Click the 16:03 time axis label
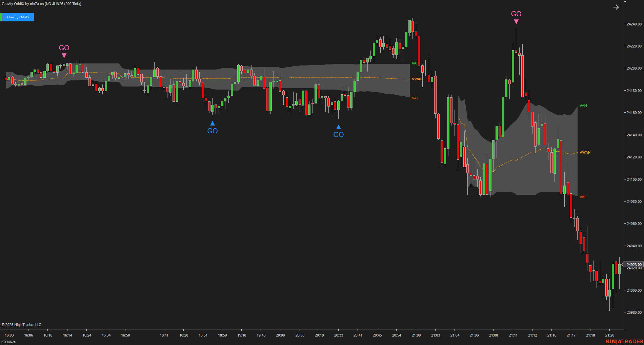Viewport: 644px width, 345px height. (x=9, y=335)
